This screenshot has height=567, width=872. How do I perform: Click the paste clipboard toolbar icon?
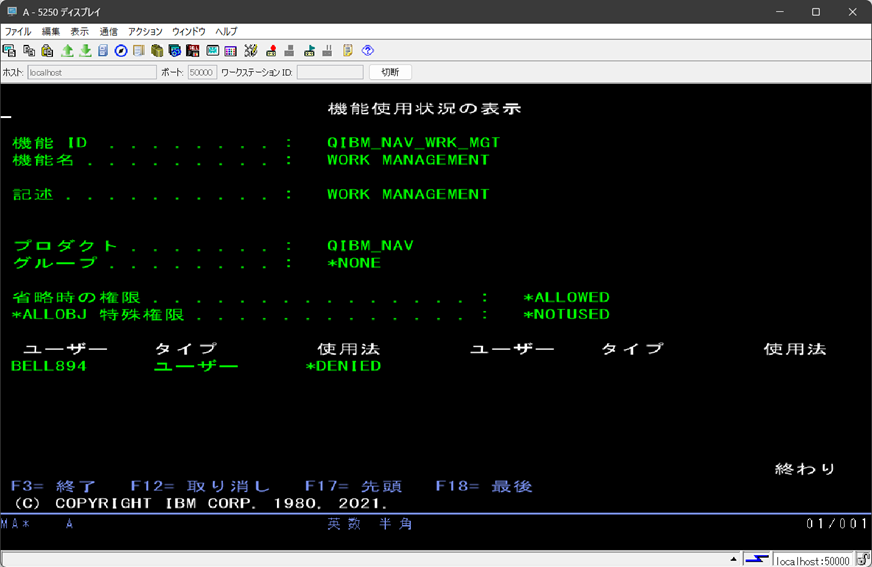[x=46, y=50]
